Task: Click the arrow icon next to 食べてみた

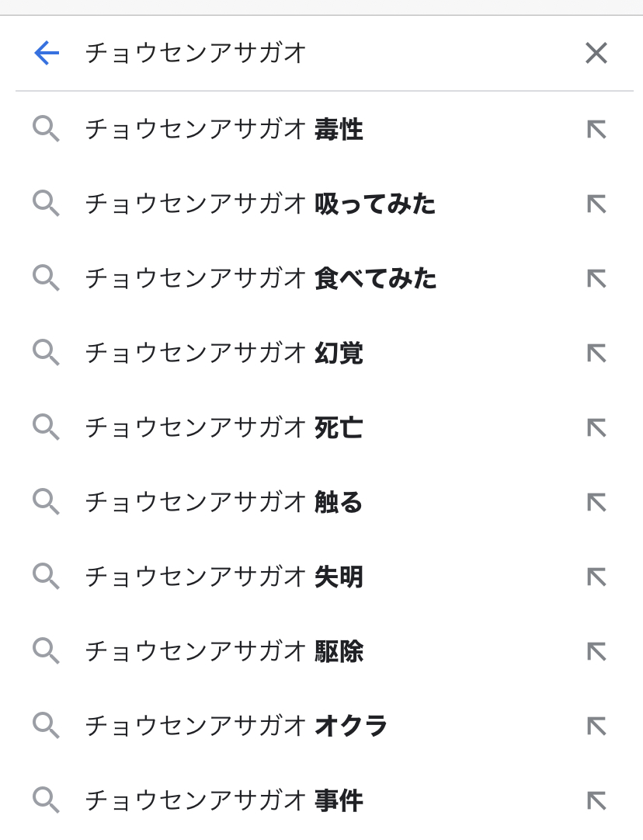Action: tap(596, 278)
